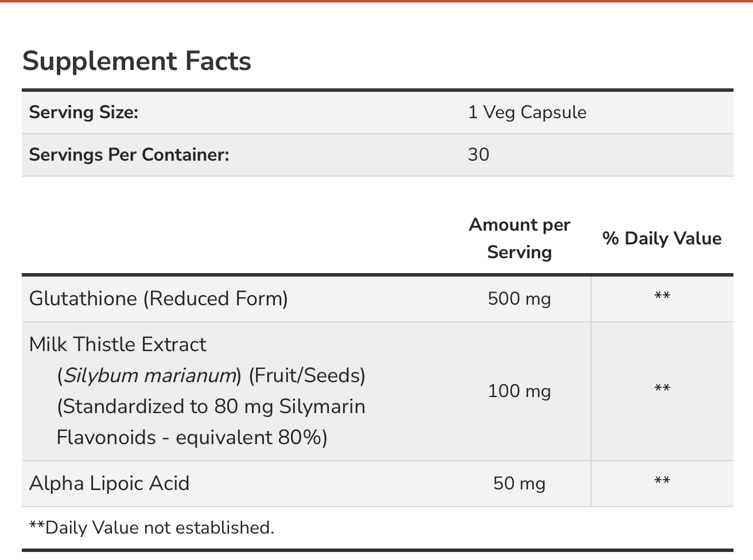Screen dimensions: 753x560
Task: Click the 100 mg amount
Action: coord(519,391)
